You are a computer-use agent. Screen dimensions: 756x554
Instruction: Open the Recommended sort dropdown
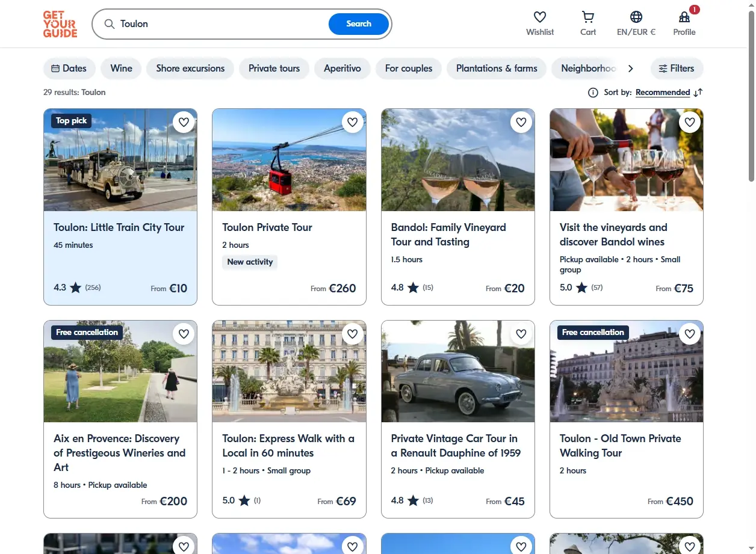[x=663, y=93]
